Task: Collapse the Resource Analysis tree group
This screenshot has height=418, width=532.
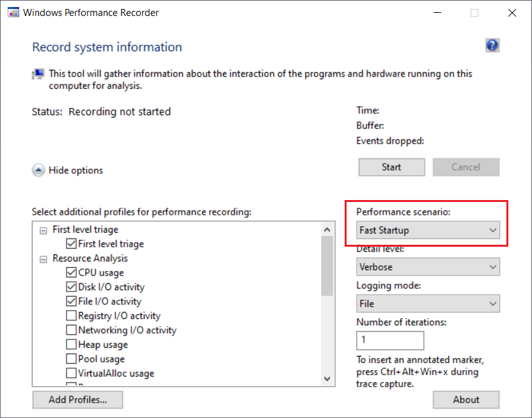Action: pyautogui.click(x=43, y=259)
